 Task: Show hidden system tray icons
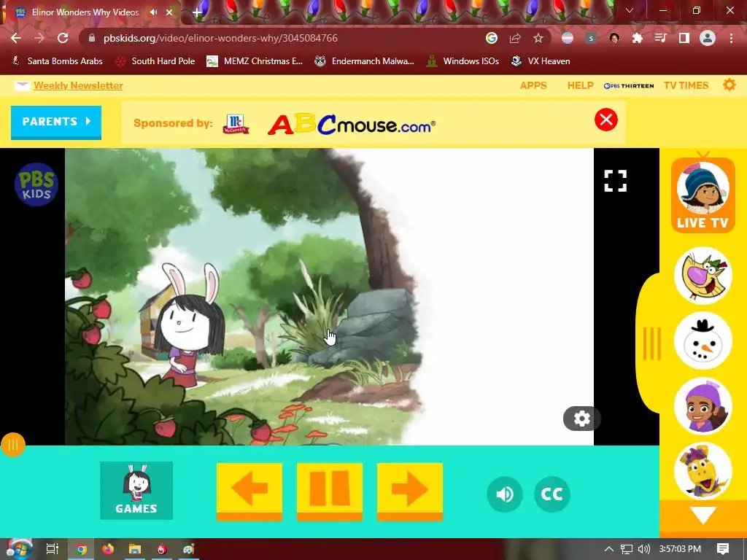point(608,549)
